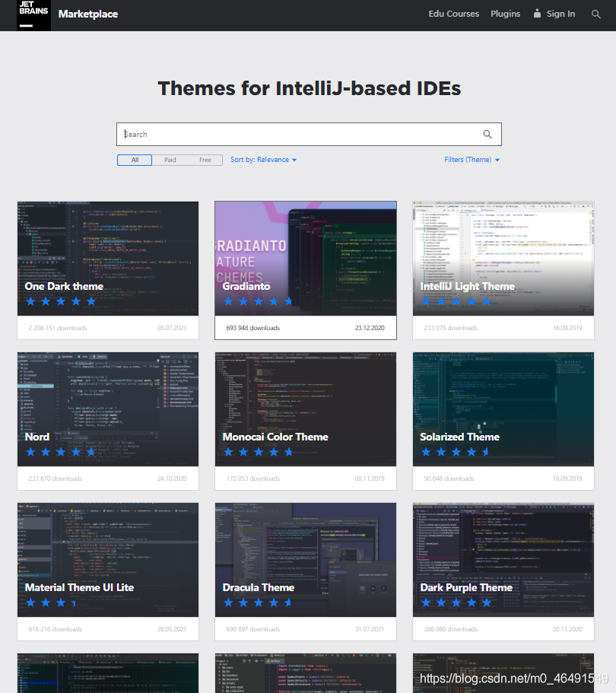Click '233 078 downloads' text

(x=451, y=328)
